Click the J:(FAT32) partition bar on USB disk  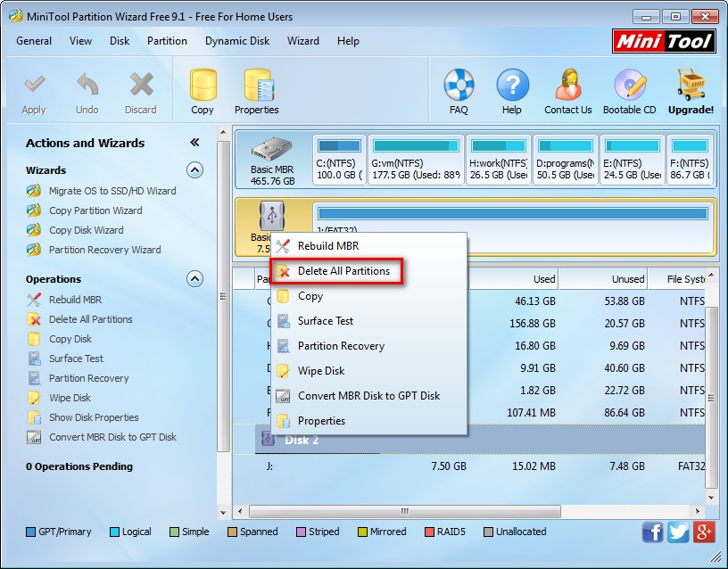[513, 213]
